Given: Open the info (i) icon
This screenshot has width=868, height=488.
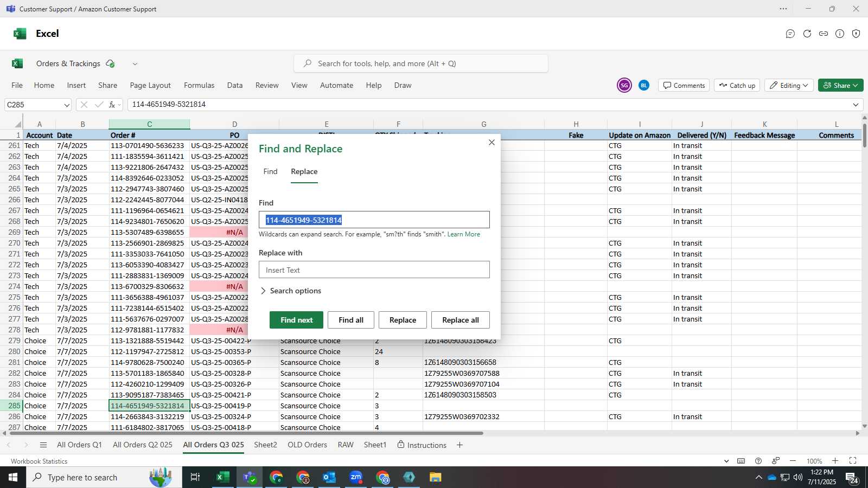Looking at the screenshot, I should tap(840, 34).
